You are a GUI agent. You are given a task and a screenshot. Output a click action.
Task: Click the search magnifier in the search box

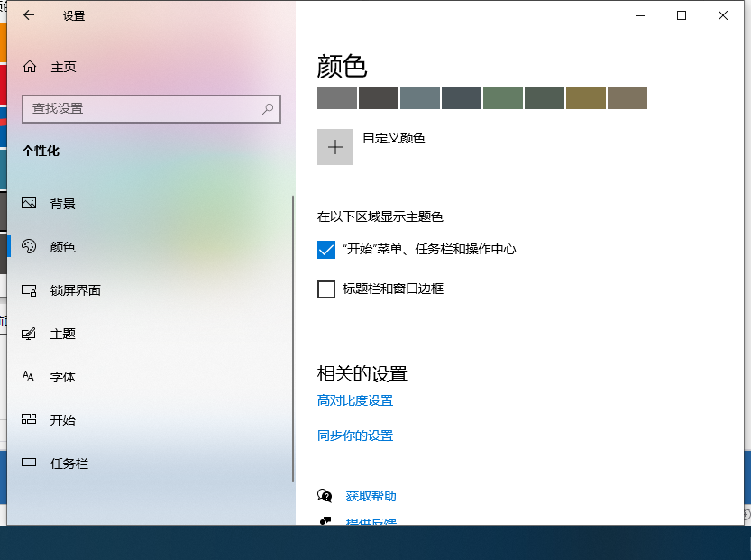(x=267, y=108)
